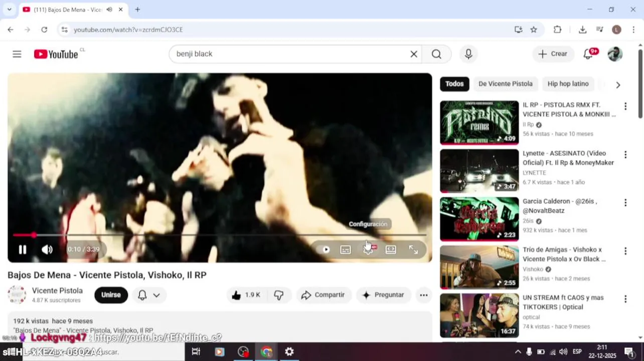This screenshot has height=361, width=644.
Task: Start voice search with microphone icon
Action: [x=468, y=54]
